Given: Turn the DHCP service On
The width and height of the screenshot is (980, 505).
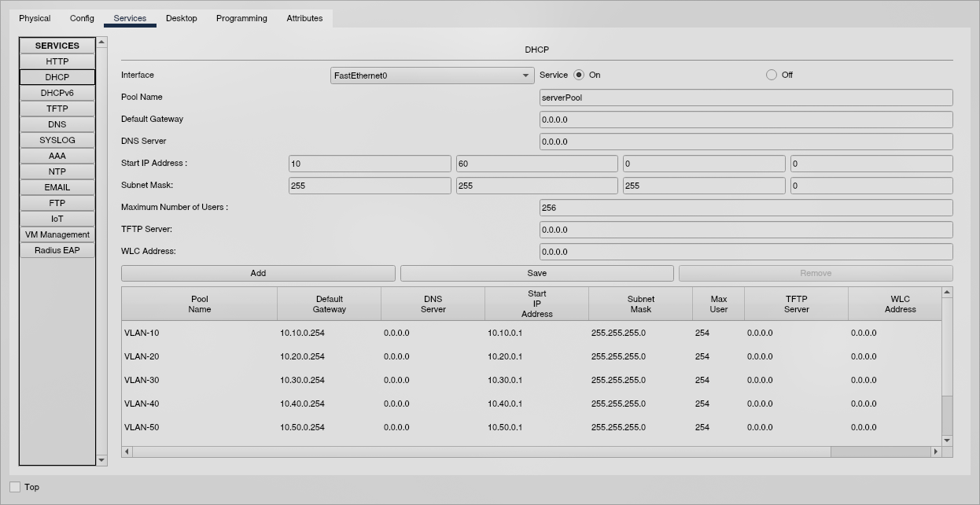Looking at the screenshot, I should click(x=579, y=75).
